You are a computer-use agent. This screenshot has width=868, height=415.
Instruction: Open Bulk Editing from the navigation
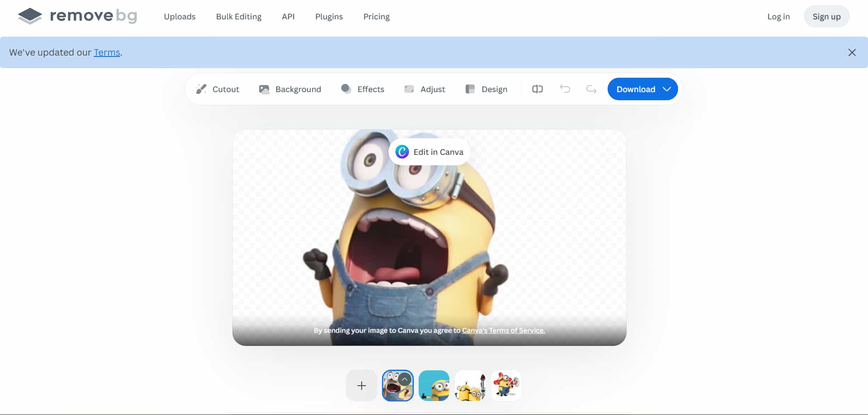[x=239, y=17]
